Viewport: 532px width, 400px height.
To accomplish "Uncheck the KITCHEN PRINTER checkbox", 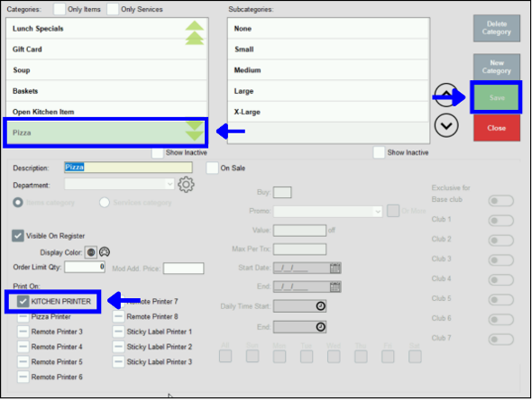I will tap(23, 301).
